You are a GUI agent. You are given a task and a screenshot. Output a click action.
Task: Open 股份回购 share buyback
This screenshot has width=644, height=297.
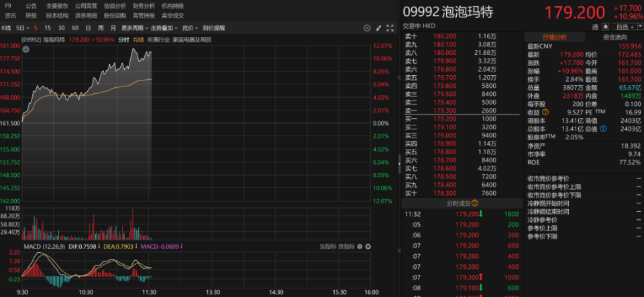click(115, 16)
